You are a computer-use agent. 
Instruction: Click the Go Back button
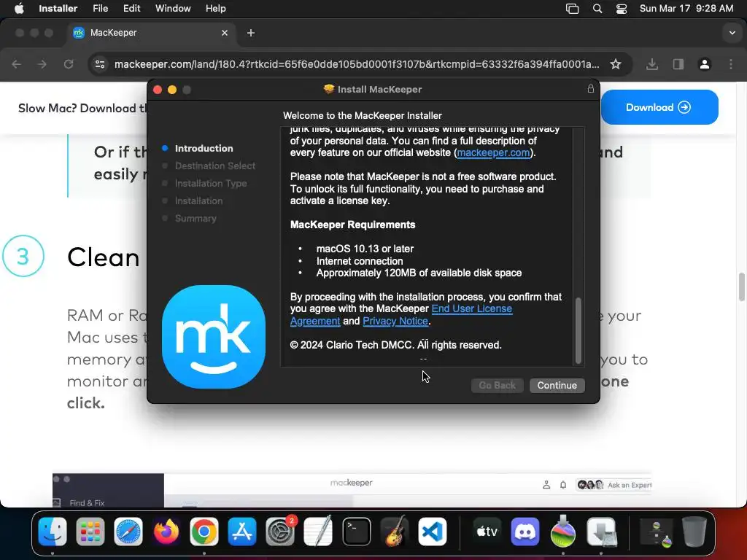tap(497, 385)
